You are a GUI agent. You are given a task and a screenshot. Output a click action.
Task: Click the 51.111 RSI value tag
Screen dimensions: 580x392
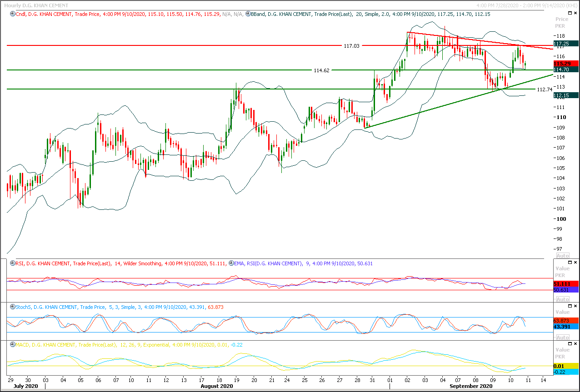(x=565, y=283)
